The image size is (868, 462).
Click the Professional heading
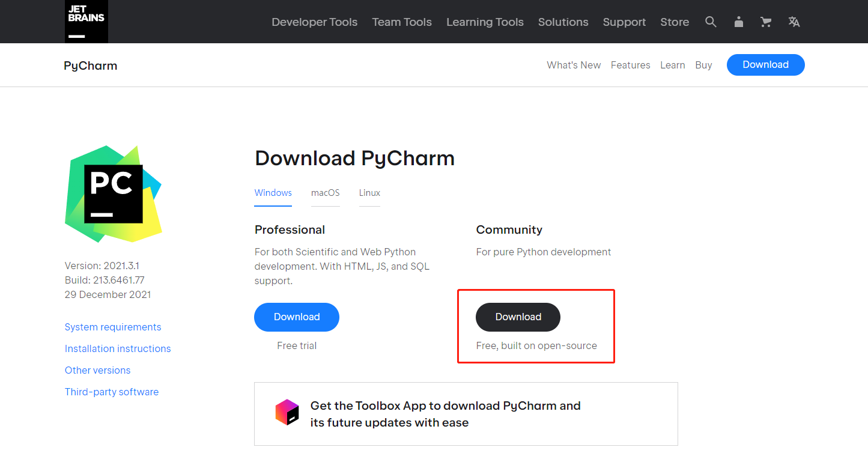(290, 229)
